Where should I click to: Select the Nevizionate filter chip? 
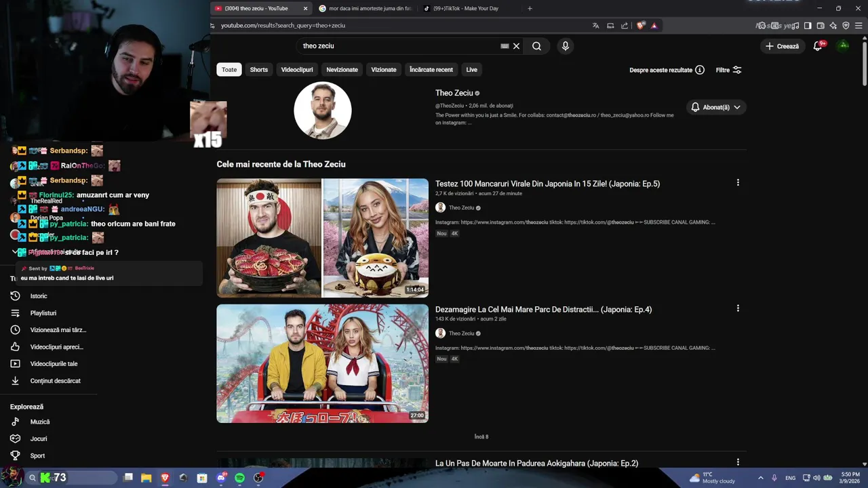(x=342, y=70)
